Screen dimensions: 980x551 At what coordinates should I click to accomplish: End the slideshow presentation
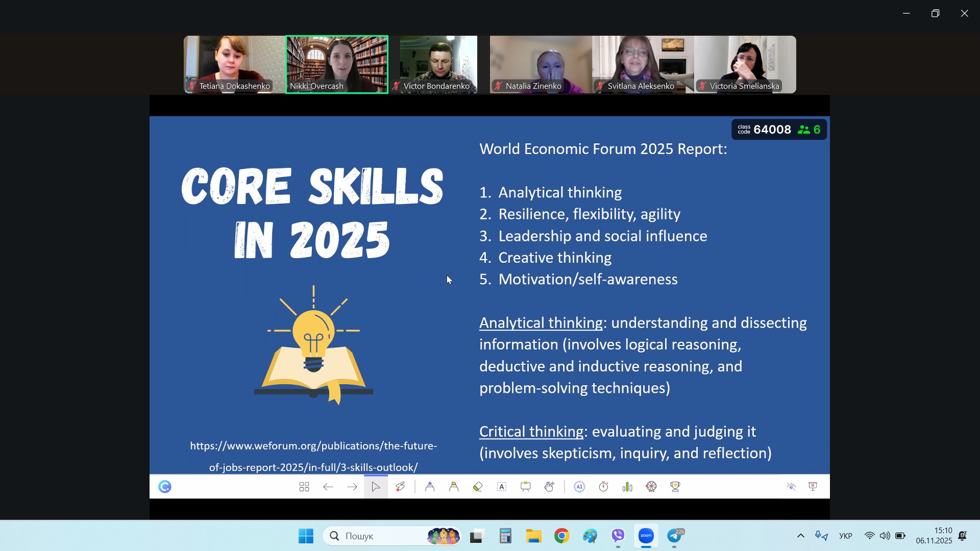point(814,487)
